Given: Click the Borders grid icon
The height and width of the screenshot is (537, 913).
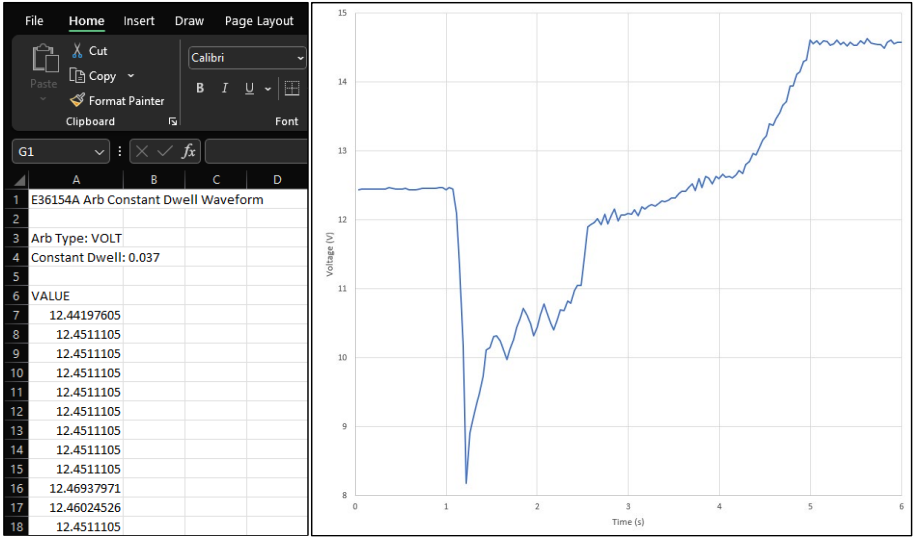Looking at the screenshot, I should (x=292, y=89).
